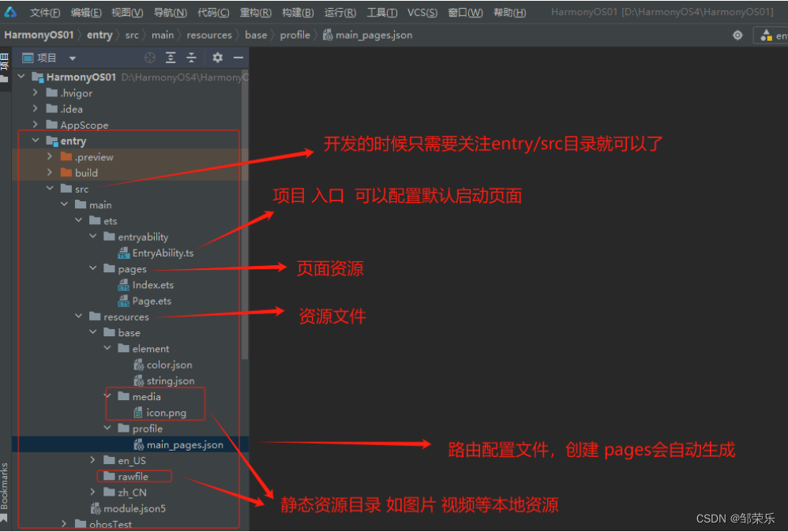788x532 pixels.
Task: Open the 文件 menu
Action: click(44, 12)
